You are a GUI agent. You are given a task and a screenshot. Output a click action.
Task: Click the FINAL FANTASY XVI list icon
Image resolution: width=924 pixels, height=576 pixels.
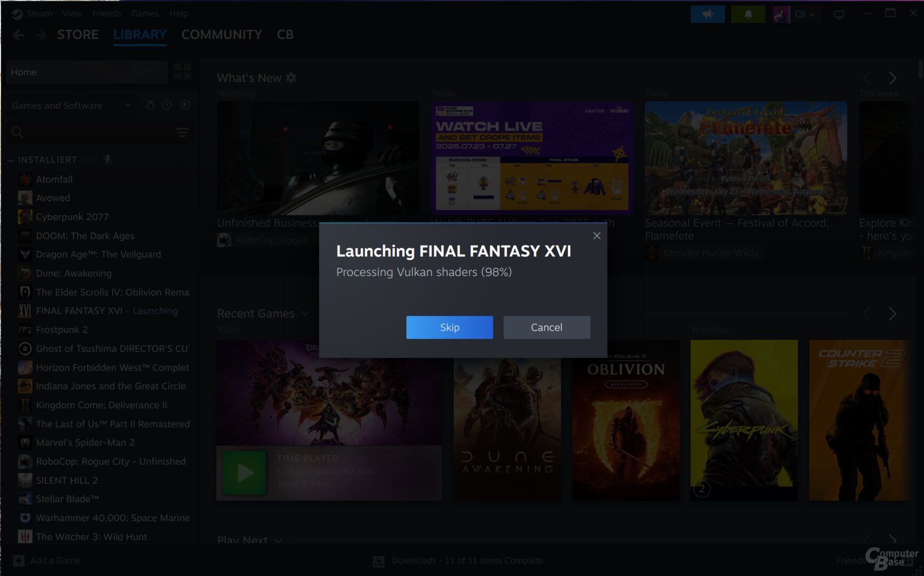pos(25,311)
